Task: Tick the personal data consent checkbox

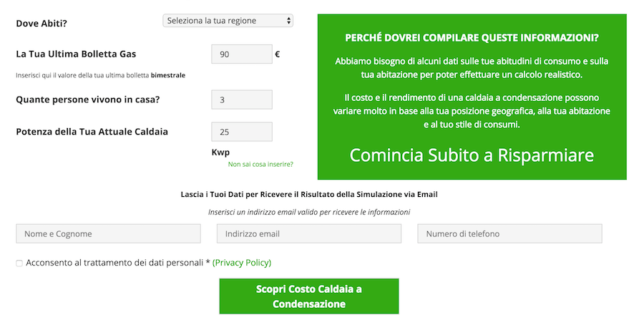Action: point(19,263)
